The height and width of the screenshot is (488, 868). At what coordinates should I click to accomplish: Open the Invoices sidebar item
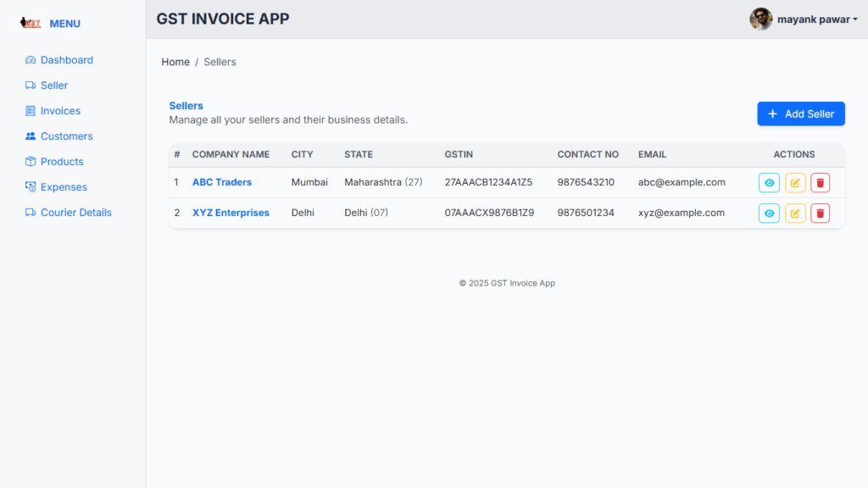point(60,111)
